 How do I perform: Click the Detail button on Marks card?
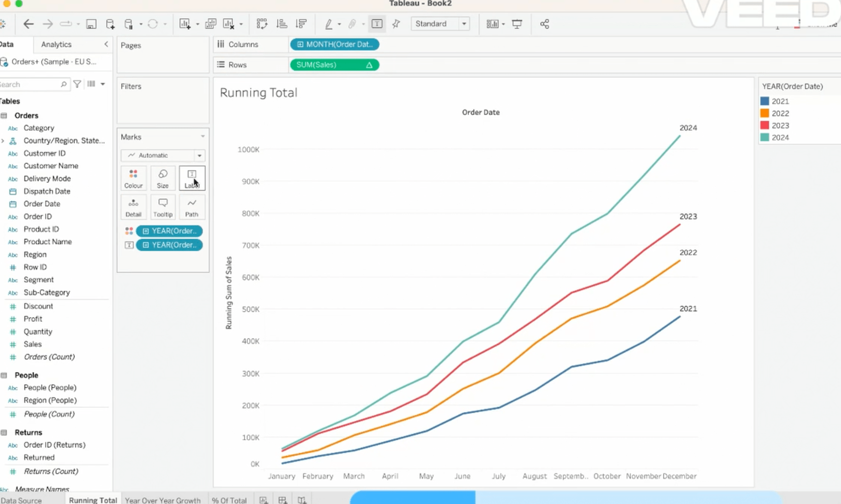pyautogui.click(x=133, y=207)
